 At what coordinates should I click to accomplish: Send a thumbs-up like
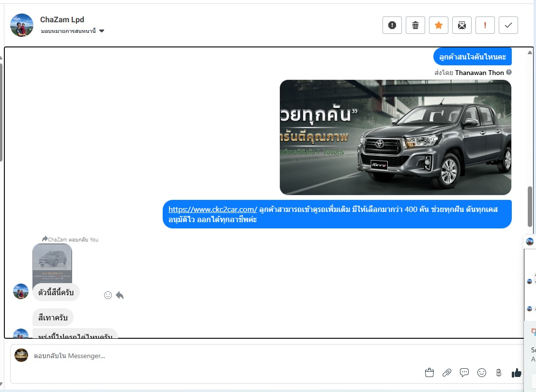(x=517, y=373)
